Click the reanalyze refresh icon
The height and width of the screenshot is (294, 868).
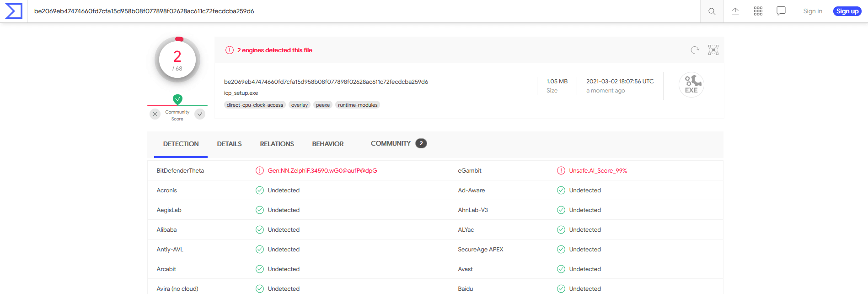click(x=695, y=50)
